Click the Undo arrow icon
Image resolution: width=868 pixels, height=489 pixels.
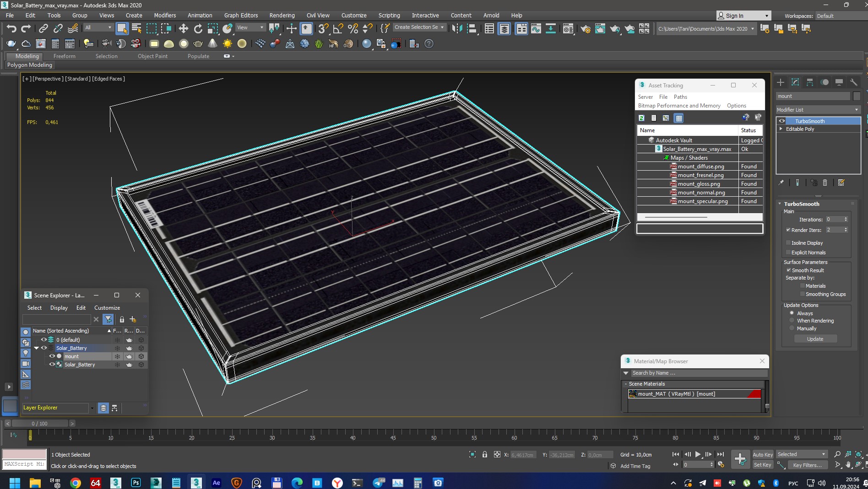click(11, 29)
